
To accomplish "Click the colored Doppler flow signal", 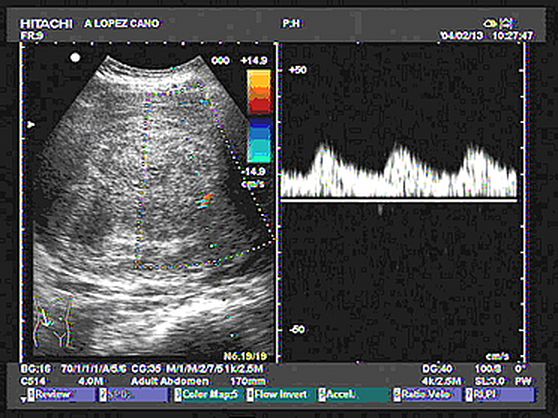I will click(206, 201).
